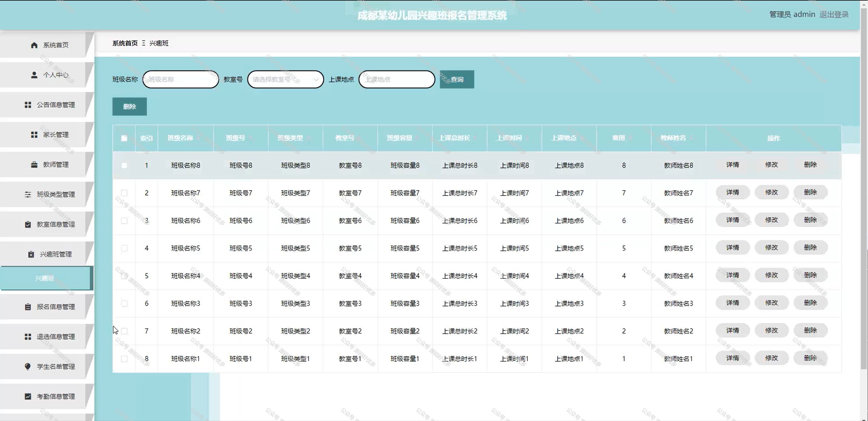Click 修改 for row 班级名称8
868x421 pixels.
point(771,165)
